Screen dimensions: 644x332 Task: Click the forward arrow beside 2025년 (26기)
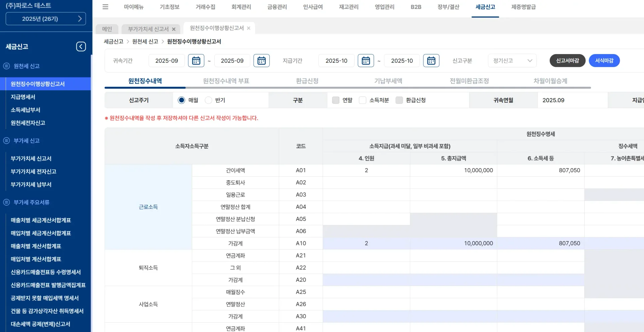point(80,19)
